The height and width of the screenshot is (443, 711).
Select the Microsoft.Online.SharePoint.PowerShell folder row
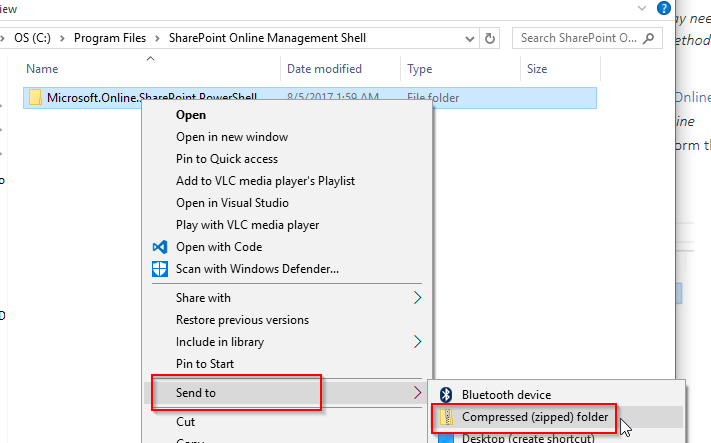coord(310,98)
